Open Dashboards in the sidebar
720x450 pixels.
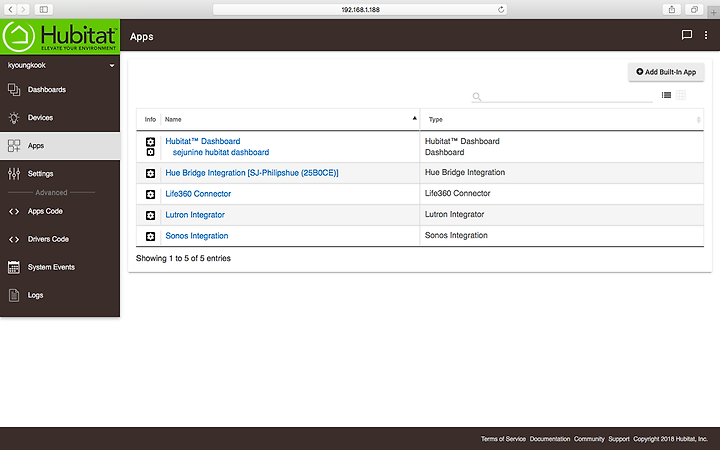60,90
